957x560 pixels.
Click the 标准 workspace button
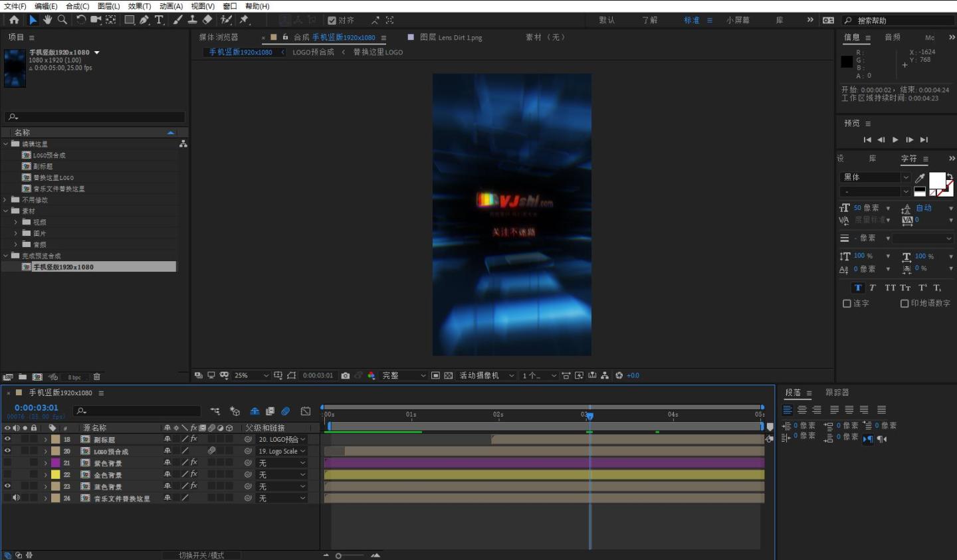tap(692, 20)
